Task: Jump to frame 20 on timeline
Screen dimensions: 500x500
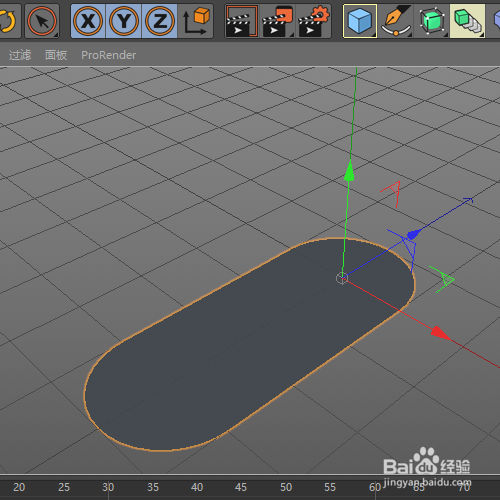Action: (x=19, y=487)
